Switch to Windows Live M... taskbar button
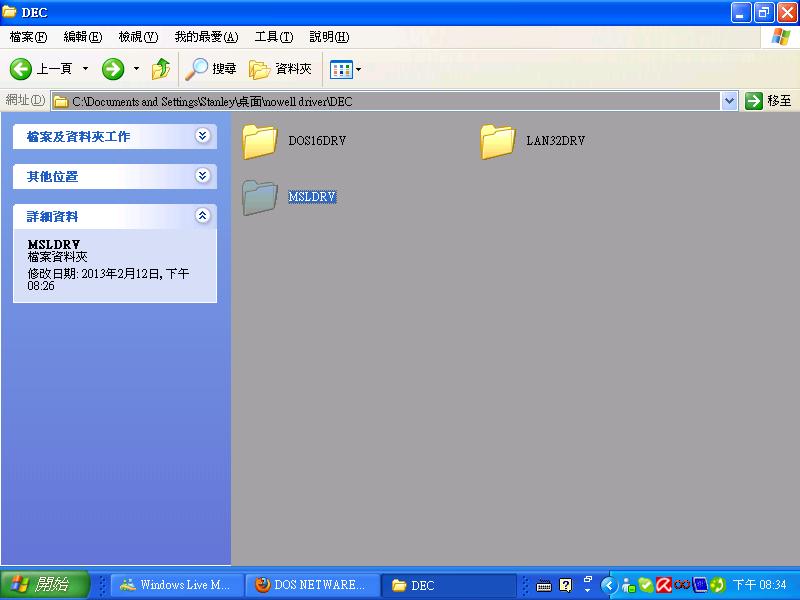The image size is (800, 600). tap(176, 585)
